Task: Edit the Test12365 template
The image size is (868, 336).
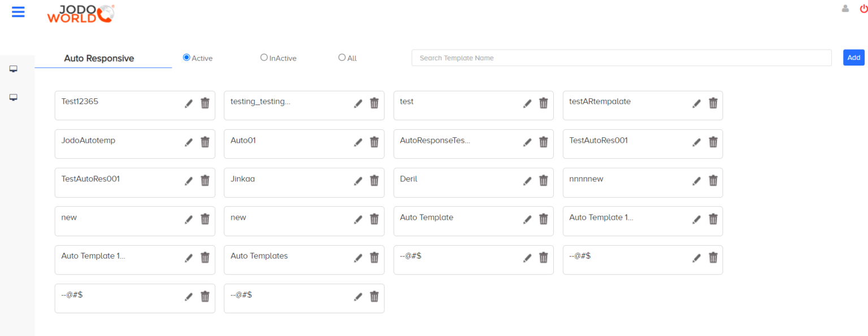Action: tap(188, 103)
